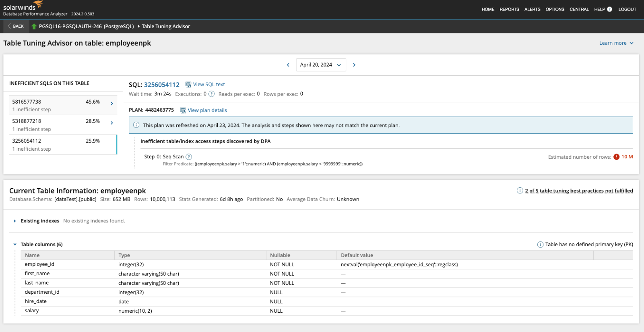644x332 pixels.
Task: Select the hire_date column row
Action: pos(327,302)
